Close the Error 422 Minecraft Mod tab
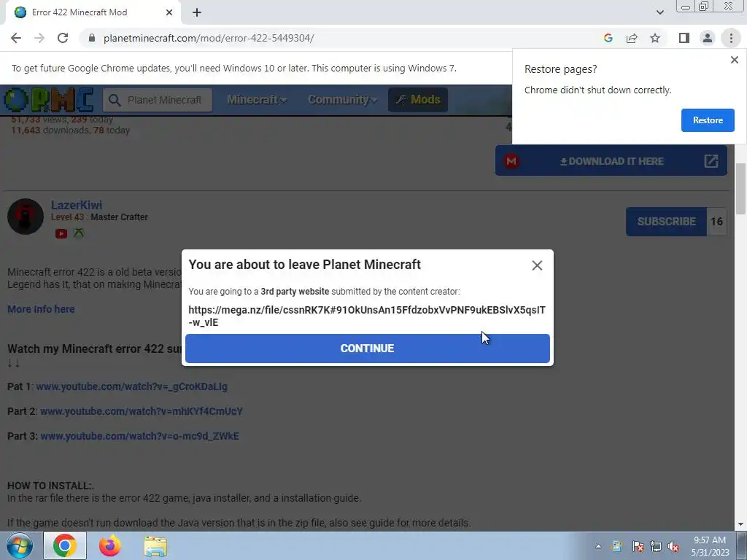The width and height of the screenshot is (747, 560). [169, 12]
